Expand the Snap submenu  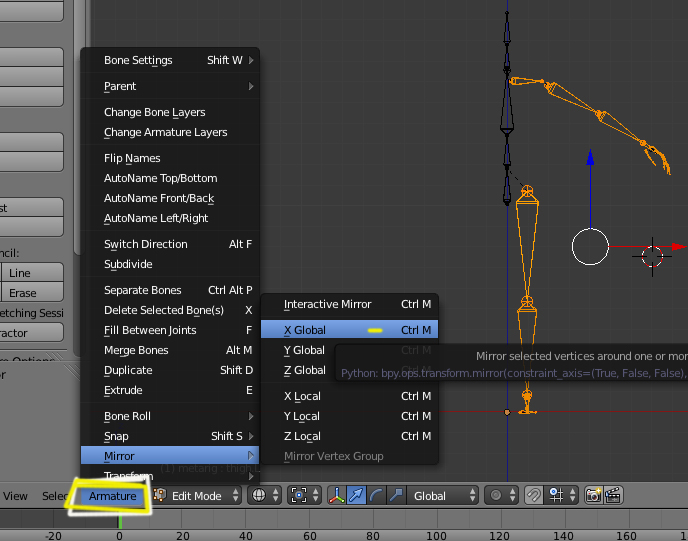pyautogui.click(x=170, y=436)
